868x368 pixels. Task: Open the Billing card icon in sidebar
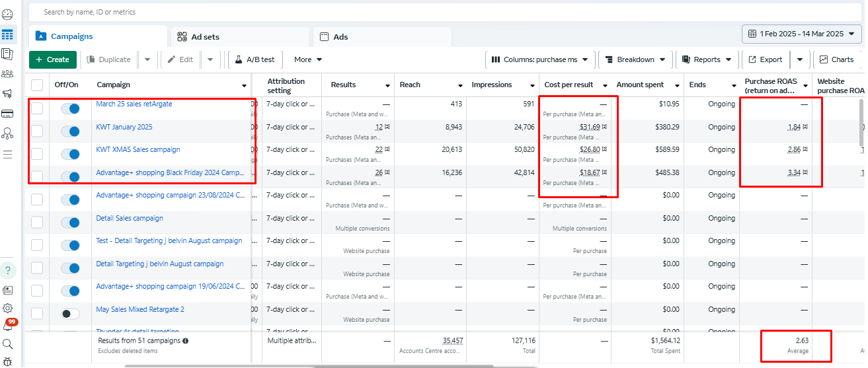(x=7, y=114)
